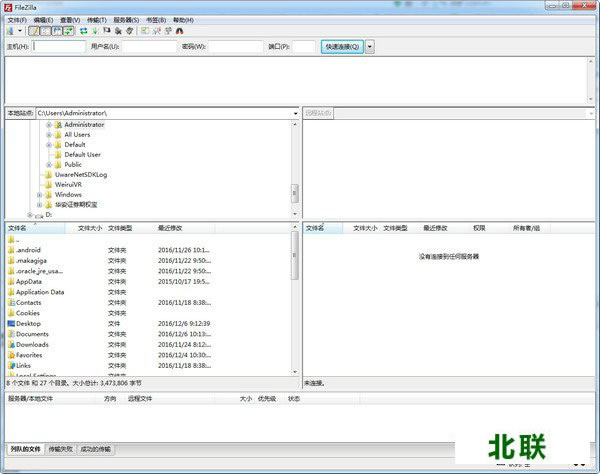Click the .makagiga folder icon
This screenshot has width=600, height=474.
click(x=11, y=261)
